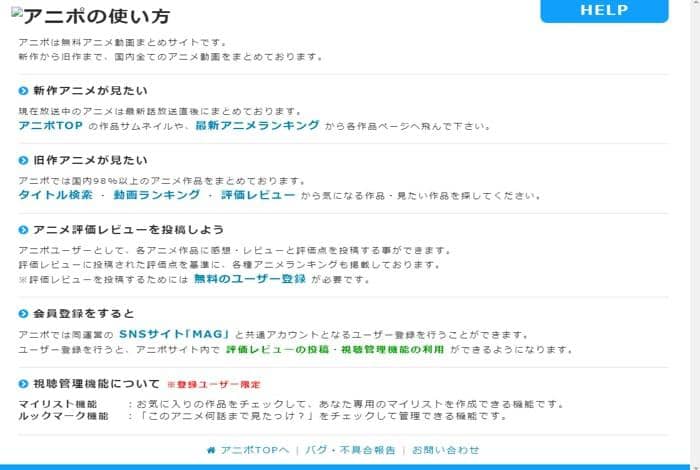Click the アニポTOPへ footer link
The width and height of the screenshot is (700, 470).
pyautogui.click(x=254, y=450)
